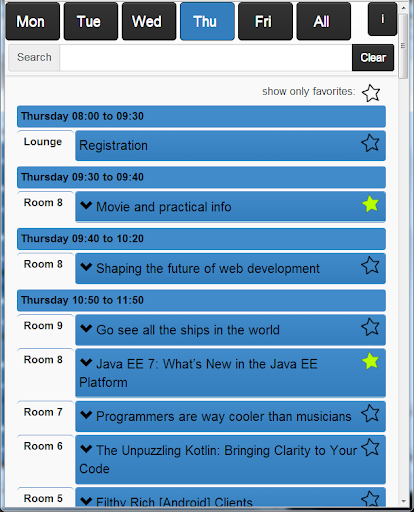Expand Shaping the future of web development chevron

(x=86, y=267)
